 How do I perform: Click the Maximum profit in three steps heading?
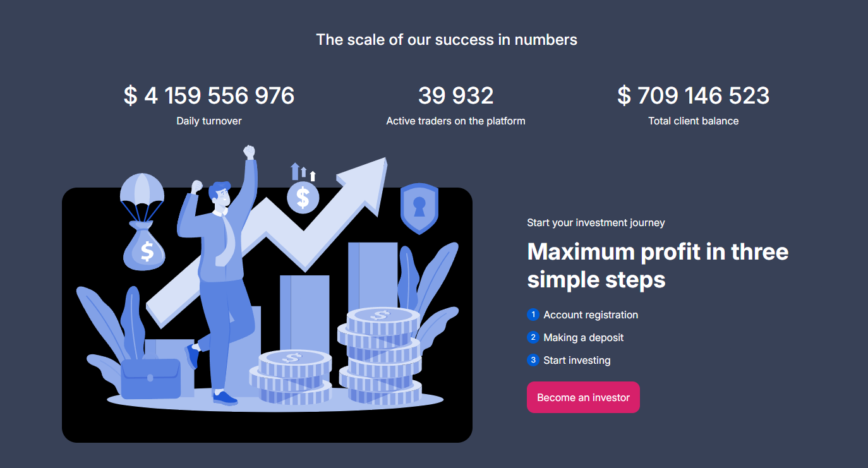pyautogui.click(x=658, y=265)
